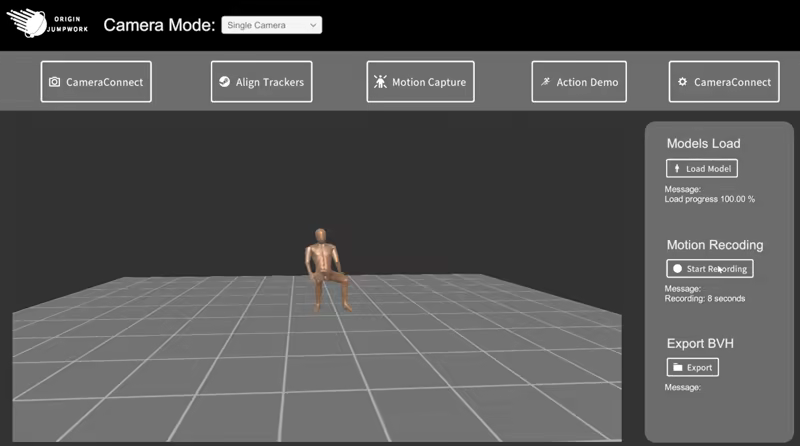Click the Align Trackers icon
The image size is (800, 446).
224,82
